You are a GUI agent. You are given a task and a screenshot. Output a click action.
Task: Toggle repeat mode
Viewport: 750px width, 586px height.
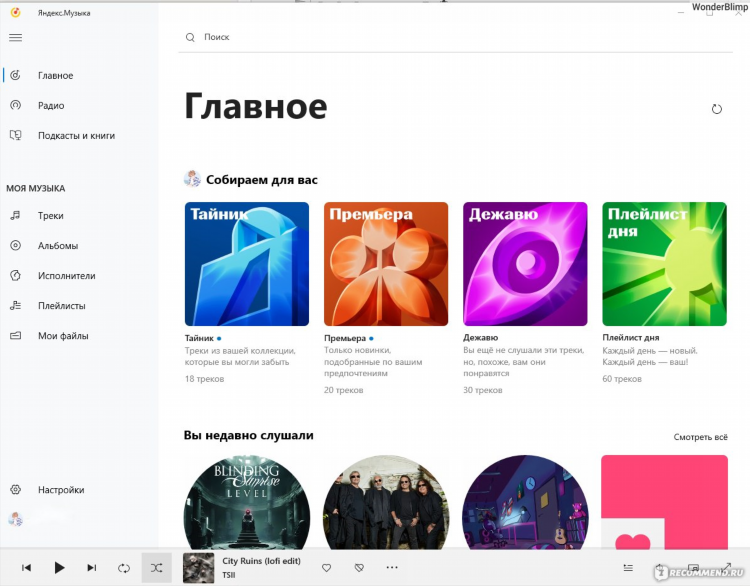point(124,568)
